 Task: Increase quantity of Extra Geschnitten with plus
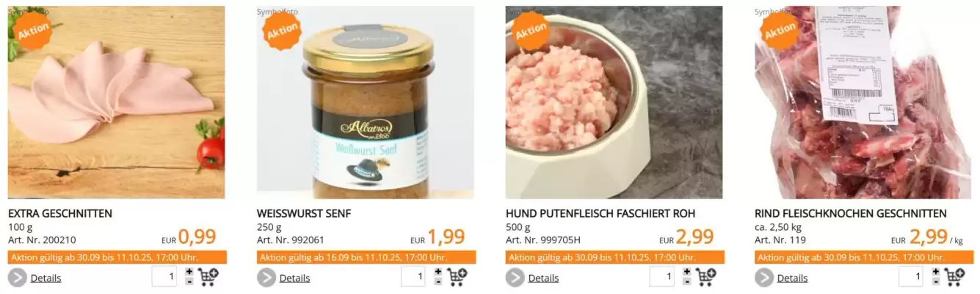pyautogui.click(x=189, y=271)
